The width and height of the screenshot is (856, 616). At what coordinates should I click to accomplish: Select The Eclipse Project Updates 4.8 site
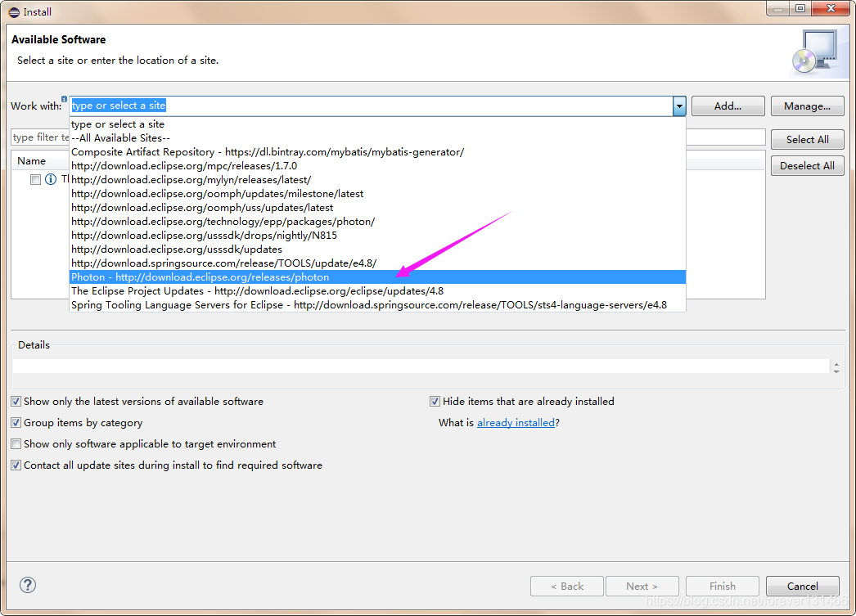377,291
